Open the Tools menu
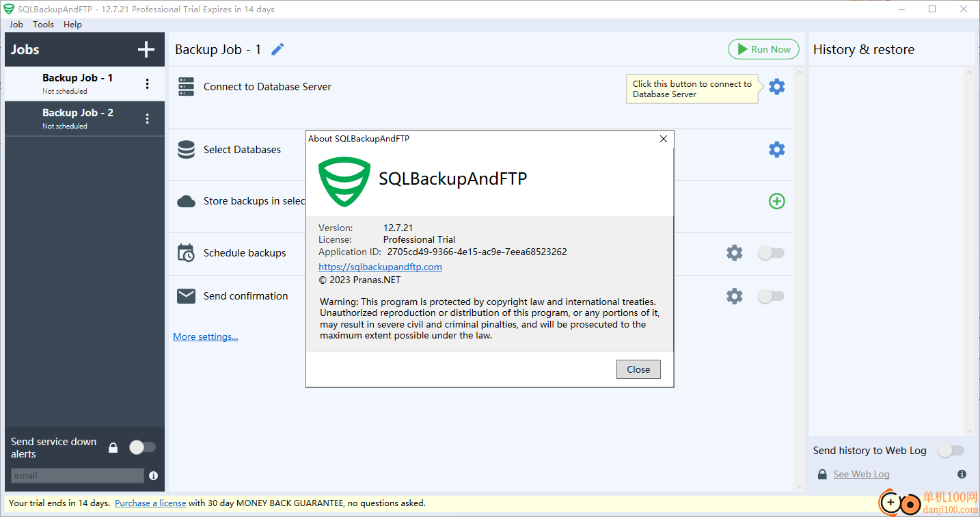The height and width of the screenshot is (517, 980). coord(43,24)
